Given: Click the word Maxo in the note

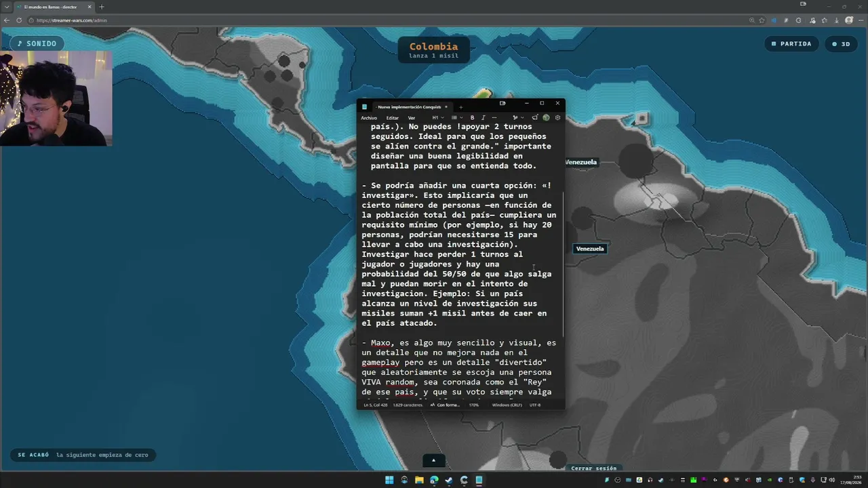Looking at the screenshot, I should point(380,343).
